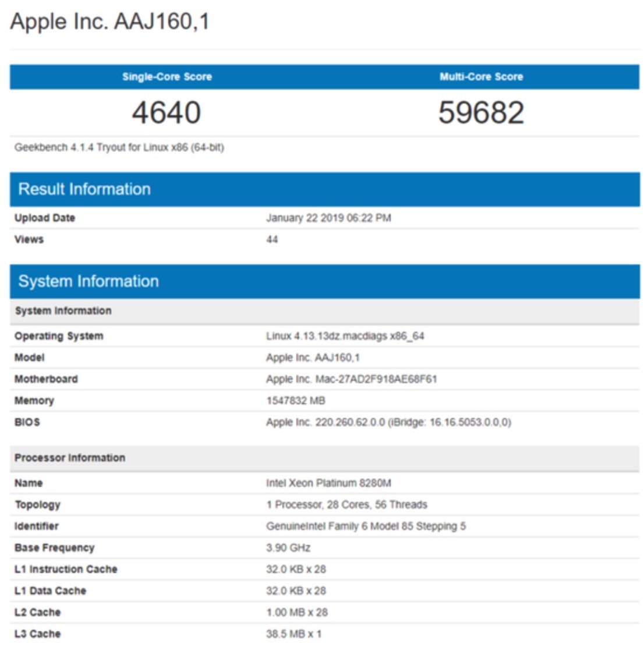Click the Topology label
The height and width of the screenshot is (658, 644).
(x=38, y=505)
